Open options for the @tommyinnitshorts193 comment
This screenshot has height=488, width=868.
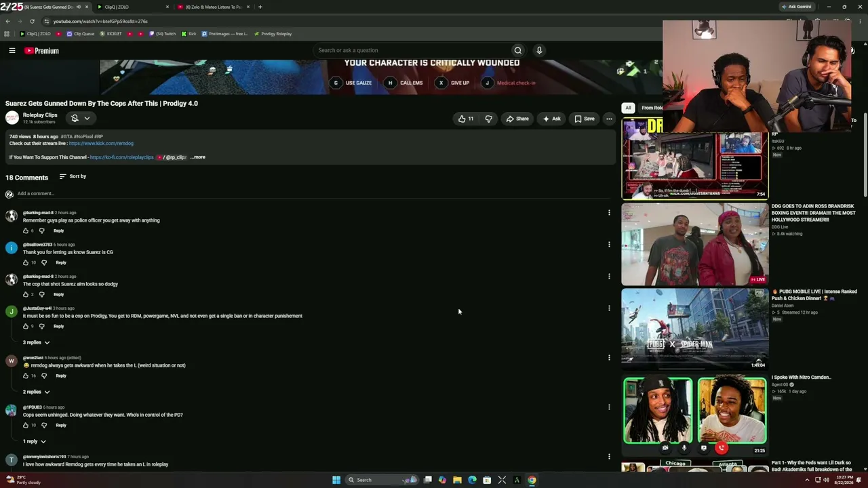609,457
